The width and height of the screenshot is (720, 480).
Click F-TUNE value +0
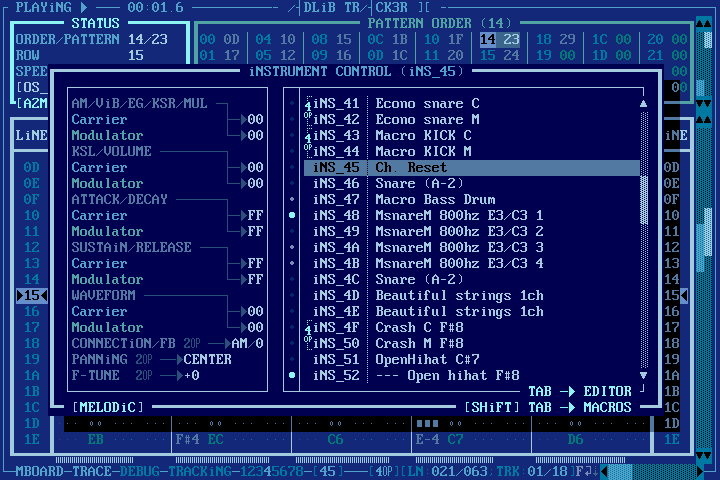point(191,376)
